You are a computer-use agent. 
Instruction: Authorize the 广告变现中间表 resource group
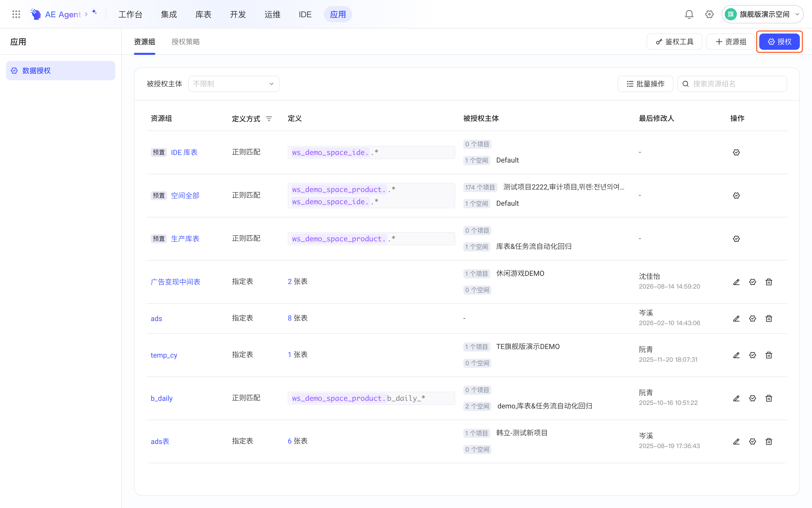click(x=753, y=282)
